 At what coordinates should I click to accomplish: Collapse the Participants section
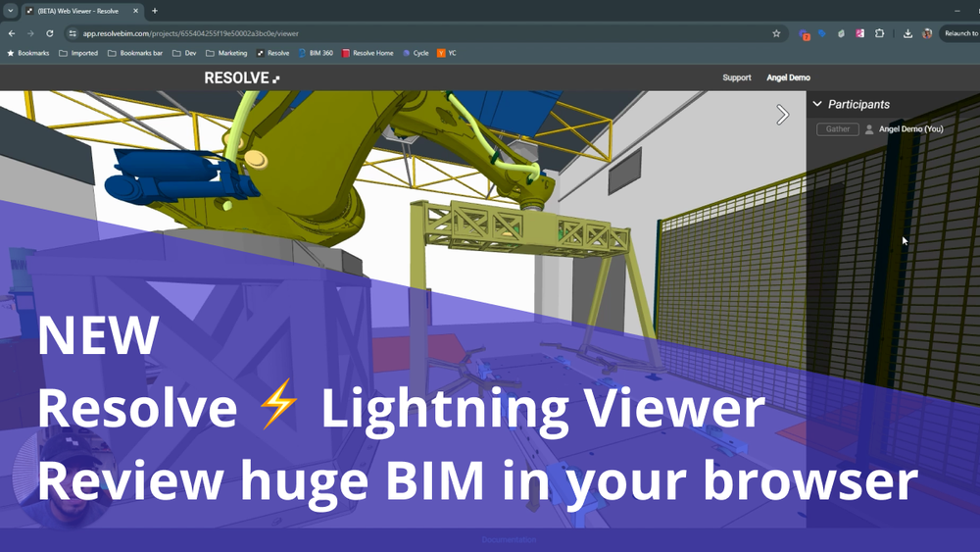tap(817, 104)
